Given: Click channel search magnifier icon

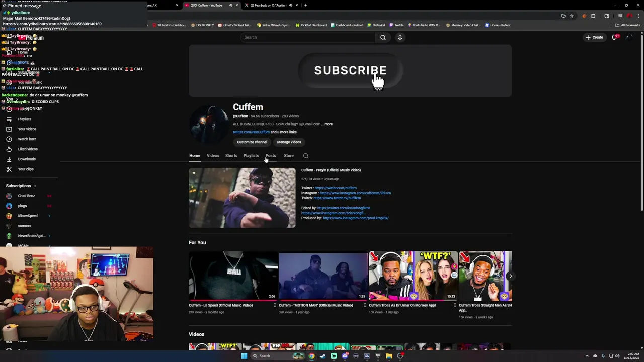Looking at the screenshot, I should click(306, 156).
